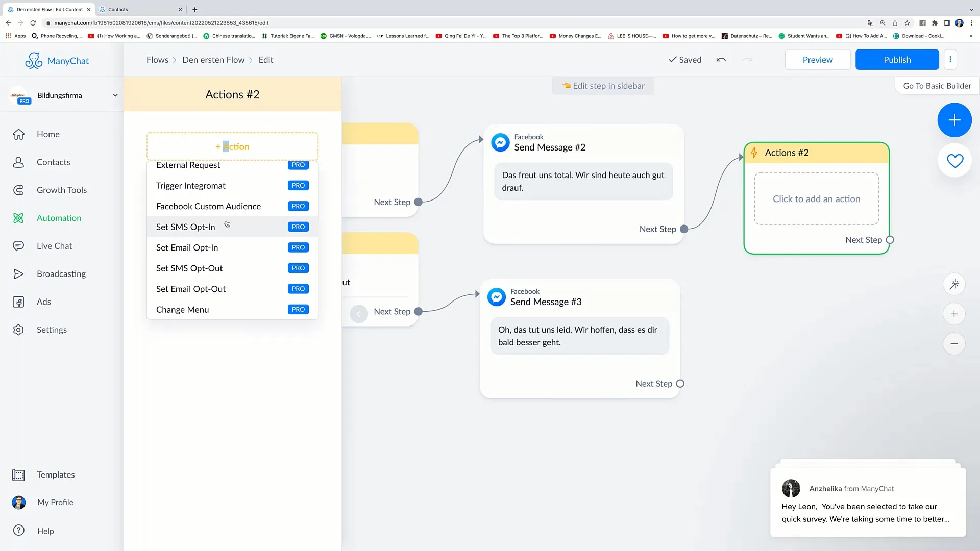The height and width of the screenshot is (551, 980).
Task: Open the Home sidebar icon
Action: [x=18, y=134]
